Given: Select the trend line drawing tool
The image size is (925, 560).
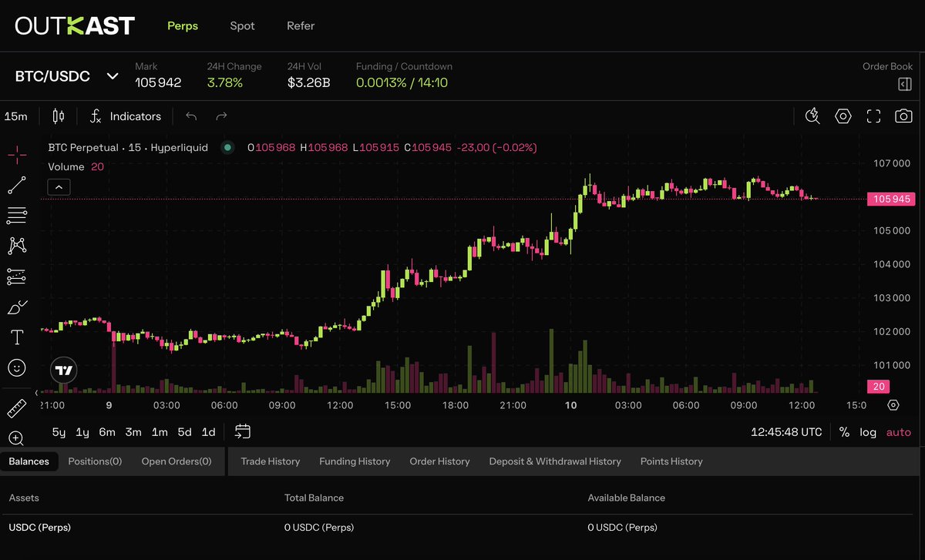Looking at the screenshot, I should tap(17, 185).
